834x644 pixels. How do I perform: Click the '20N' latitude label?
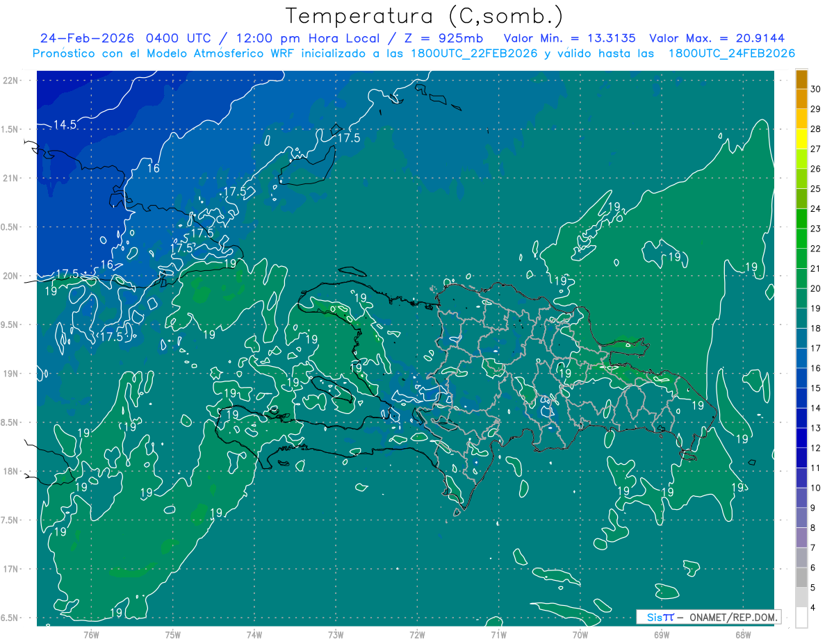pos(10,276)
